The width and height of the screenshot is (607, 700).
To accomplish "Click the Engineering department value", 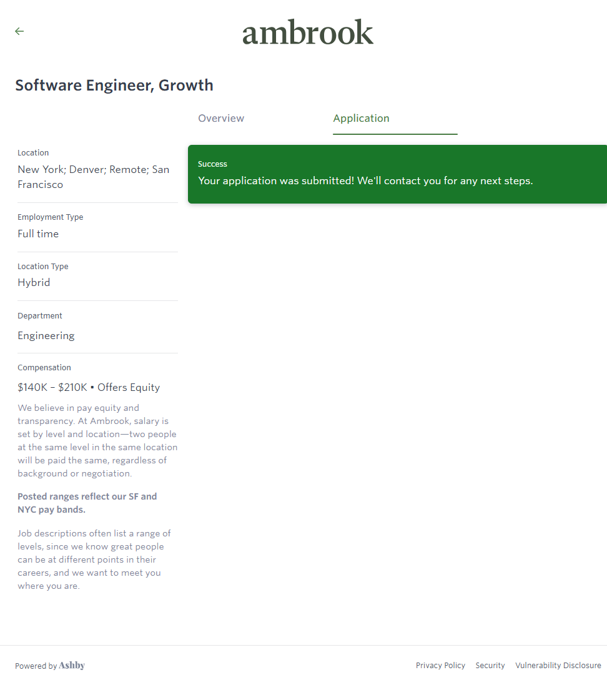I will click(46, 336).
